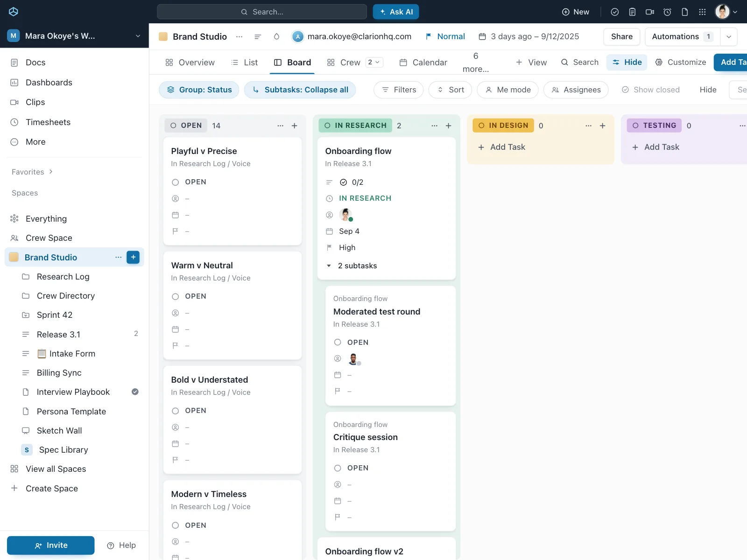Click the record clip camera icon

click(649, 12)
